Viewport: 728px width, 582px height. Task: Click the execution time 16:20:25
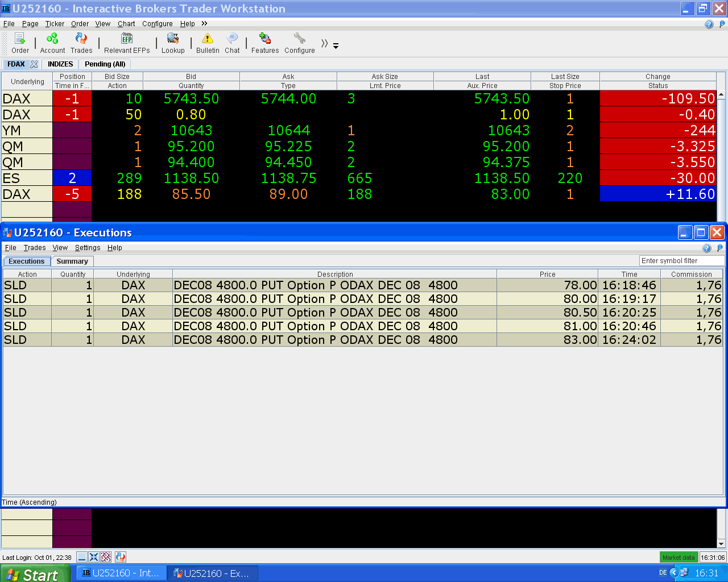pos(629,313)
